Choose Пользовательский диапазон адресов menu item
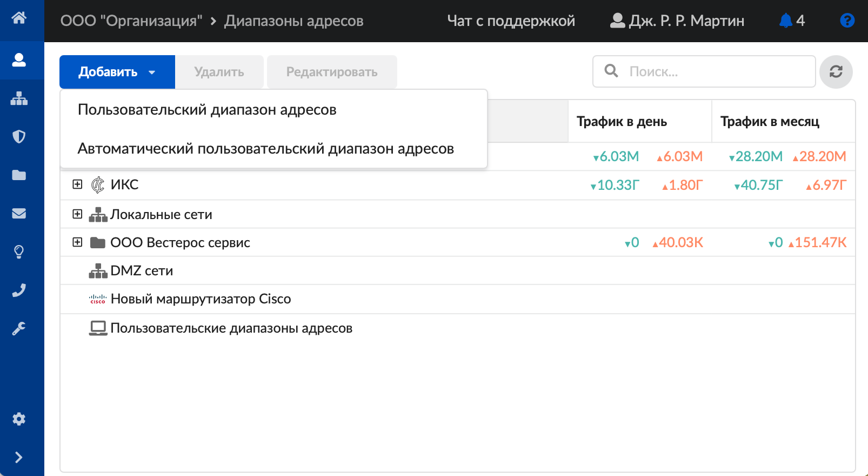 coord(207,110)
